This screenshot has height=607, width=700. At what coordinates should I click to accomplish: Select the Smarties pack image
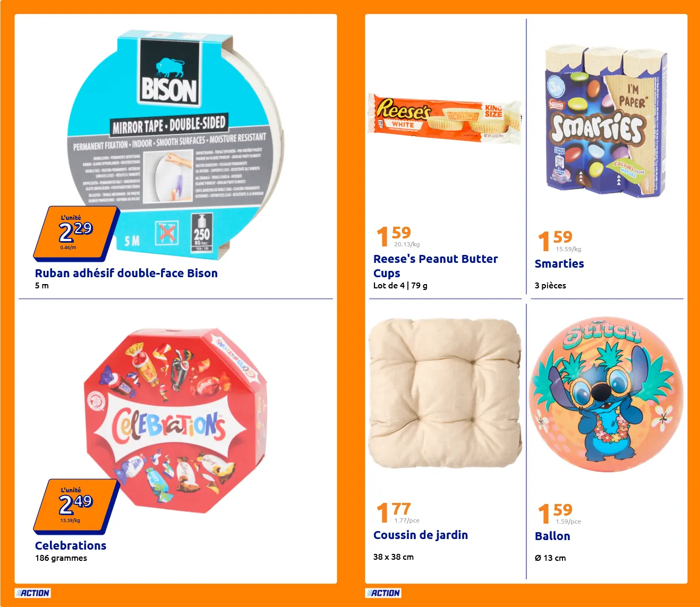[x=605, y=121]
